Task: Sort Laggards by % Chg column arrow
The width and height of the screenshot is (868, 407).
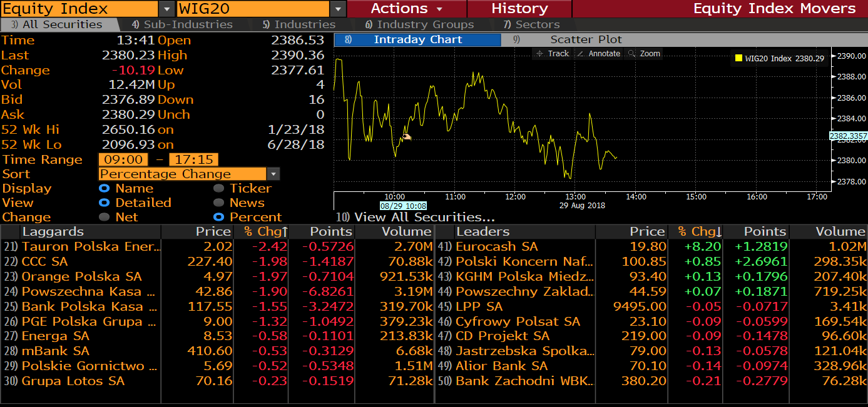Action: pyautogui.click(x=284, y=232)
